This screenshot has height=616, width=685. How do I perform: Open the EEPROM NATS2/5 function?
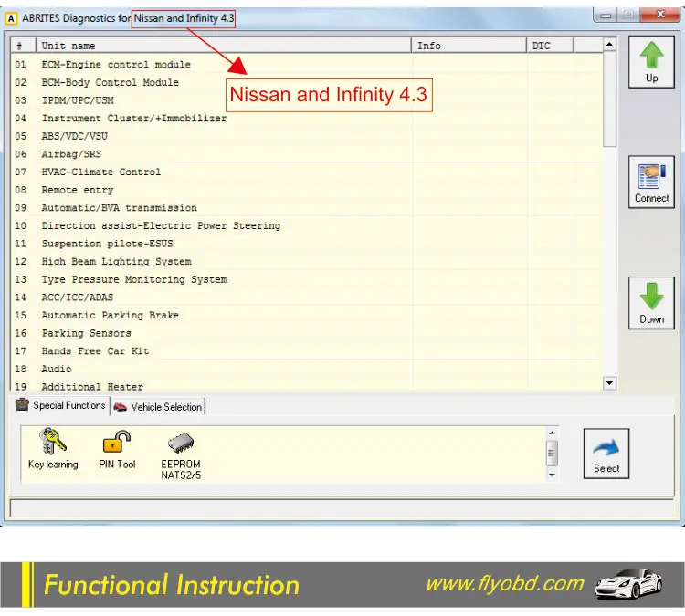point(181,455)
